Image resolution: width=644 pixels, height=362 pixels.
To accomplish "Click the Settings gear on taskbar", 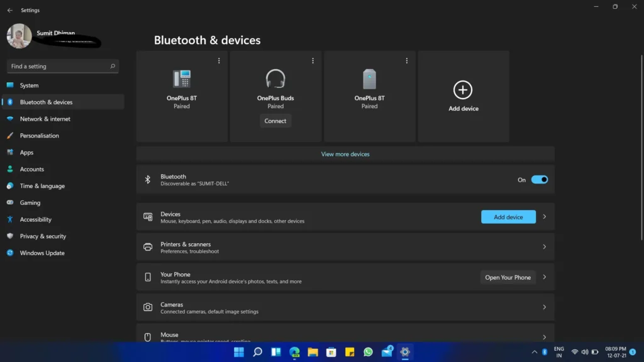I will pyautogui.click(x=405, y=352).
